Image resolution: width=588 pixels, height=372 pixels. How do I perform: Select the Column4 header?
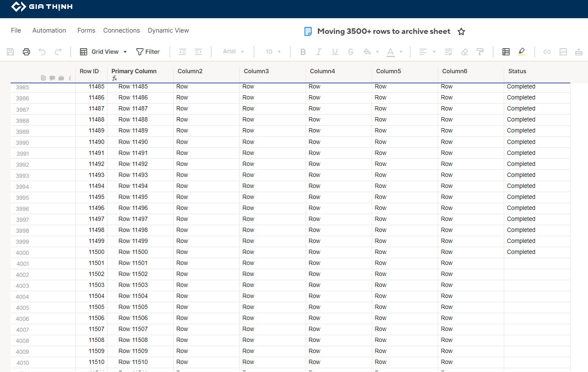pos(322,71)
